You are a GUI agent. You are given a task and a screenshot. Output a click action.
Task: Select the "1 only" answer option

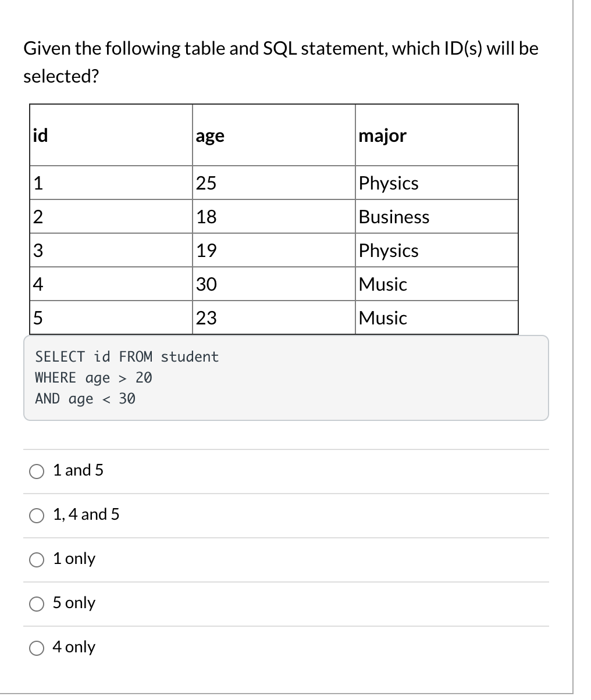click(74, 559)
